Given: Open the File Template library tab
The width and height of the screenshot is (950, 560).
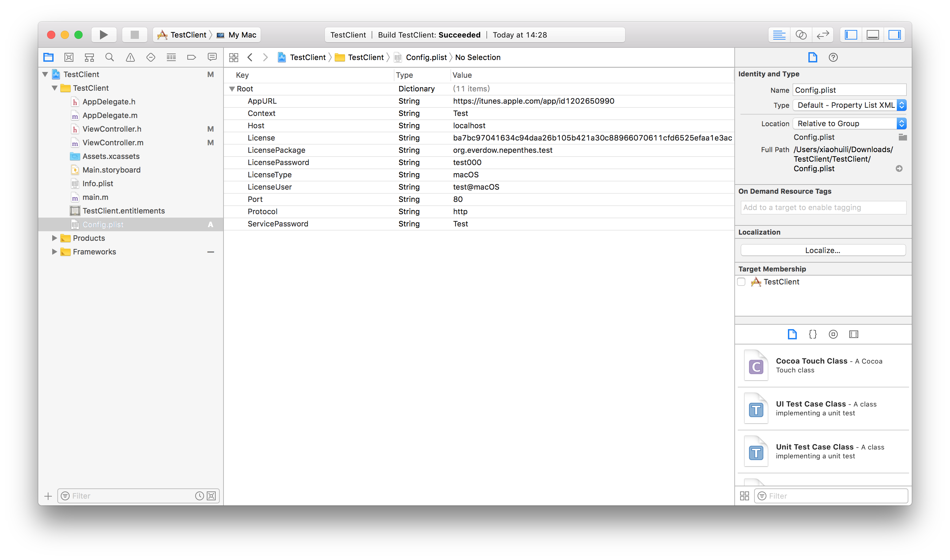Looking at the screenshot, I should point(792,334).
